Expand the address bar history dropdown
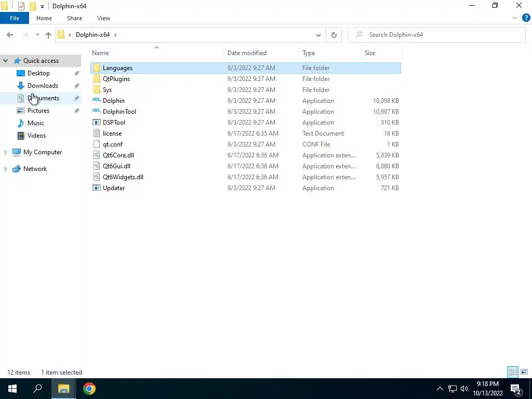The image size is (532, 399). (x=318, y=35)
